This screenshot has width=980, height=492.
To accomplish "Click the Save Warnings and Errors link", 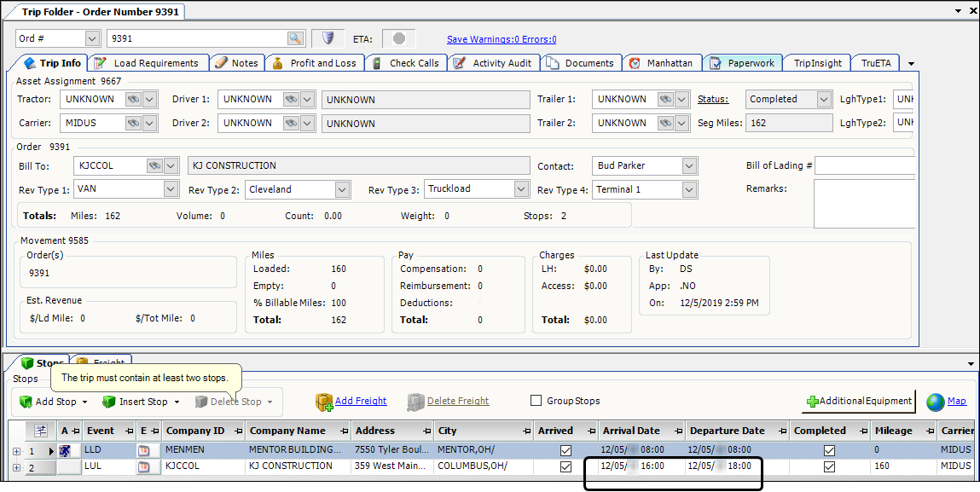I will [502, 39].
